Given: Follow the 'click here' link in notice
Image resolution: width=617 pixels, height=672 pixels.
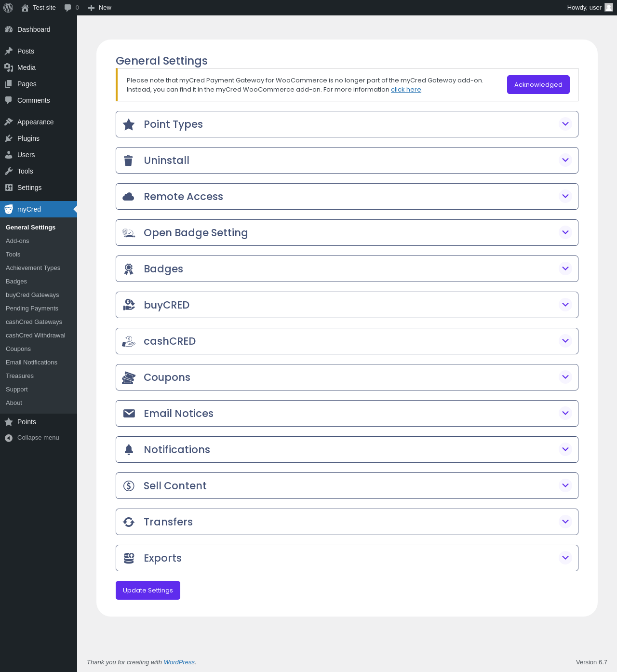Looking at the screenshot, I should [x=406, y=90].
